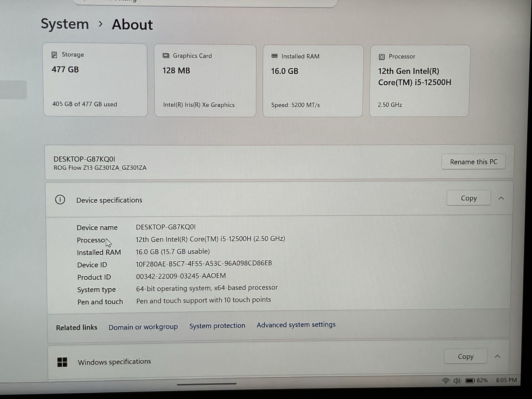This screenshot has height=399, width=532.
Task: Click the 'System type' label
Action: click(96, 290)
